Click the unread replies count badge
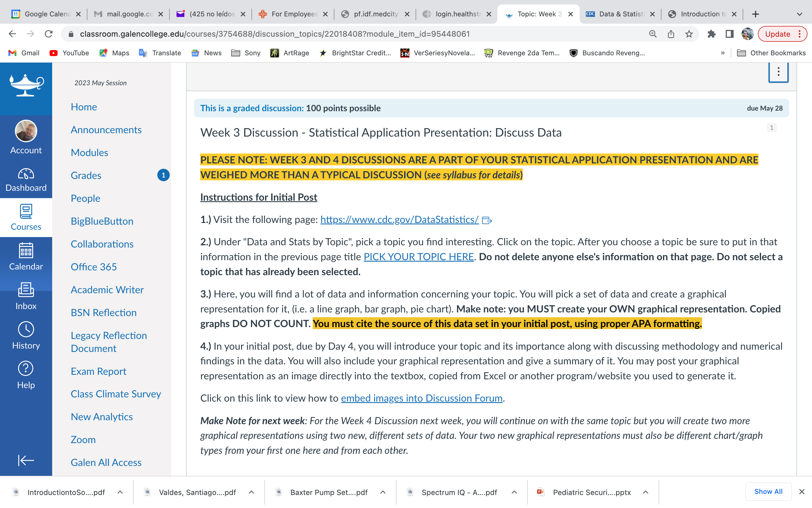812x508 pixels. pos(771,128)
